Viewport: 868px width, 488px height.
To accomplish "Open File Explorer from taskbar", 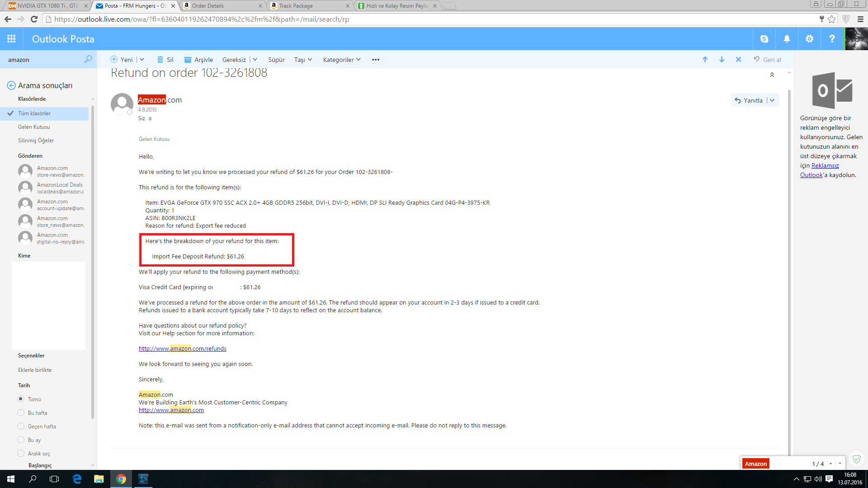I will (x=99, y=479).
